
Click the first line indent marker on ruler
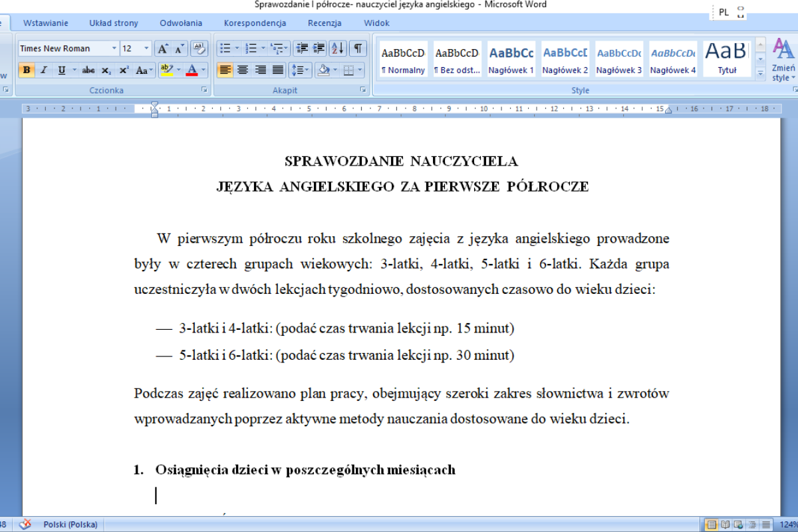tap(154, 105)
